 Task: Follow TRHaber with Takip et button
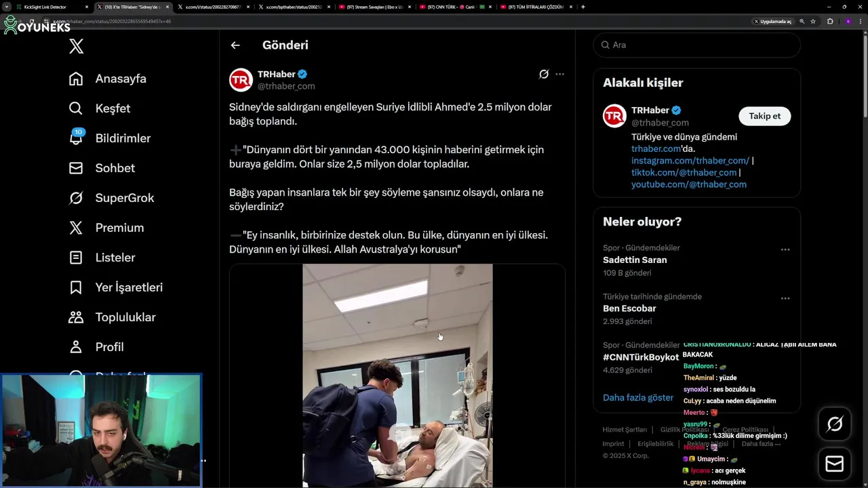(764, 116)
